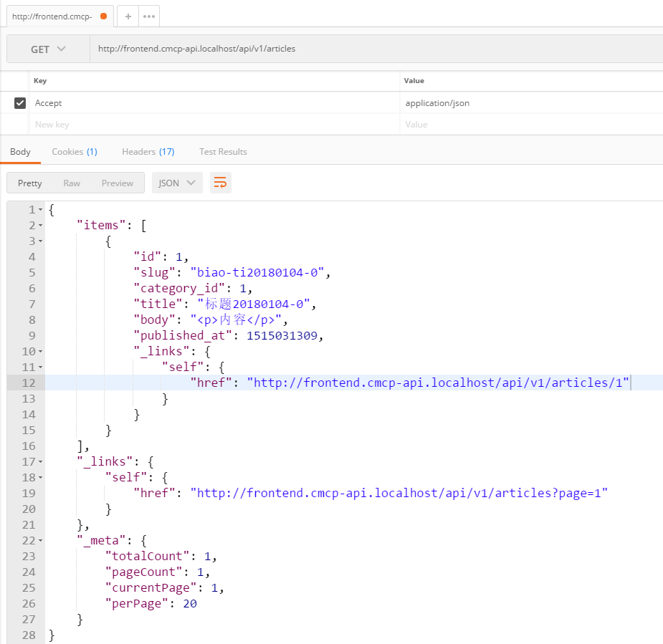The width and height of the screenshot is (663, 644).
Task: Collapse the root object at line 1
Action: tap(41, 210)
